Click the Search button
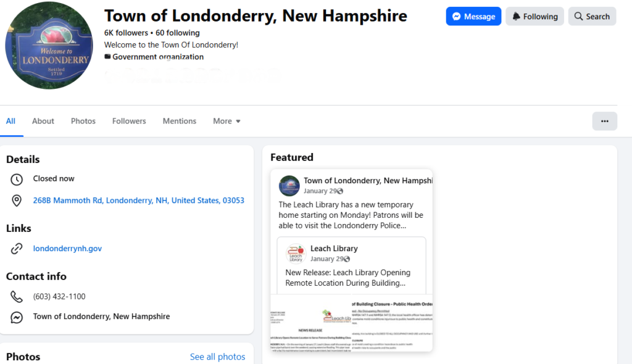 [592, 17]
